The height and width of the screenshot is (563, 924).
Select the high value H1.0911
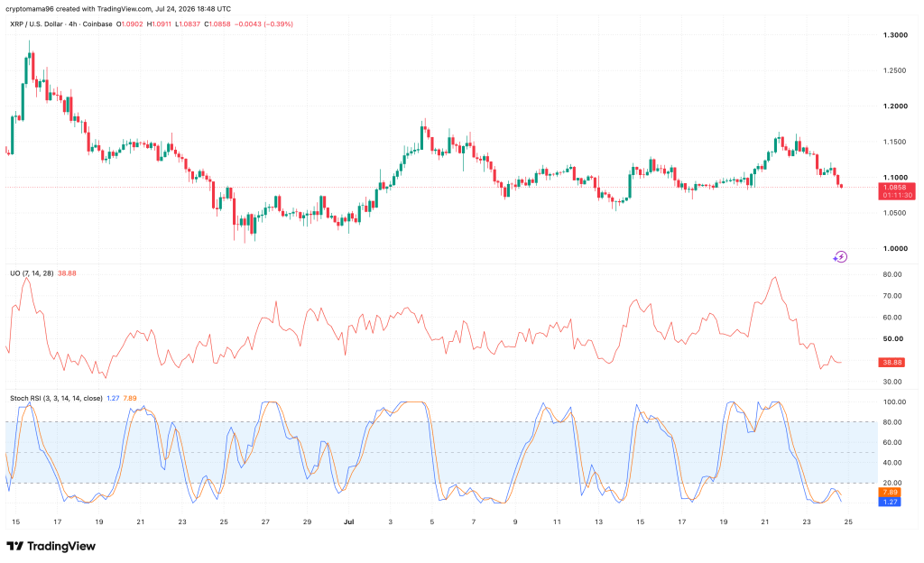click(159, 24)
